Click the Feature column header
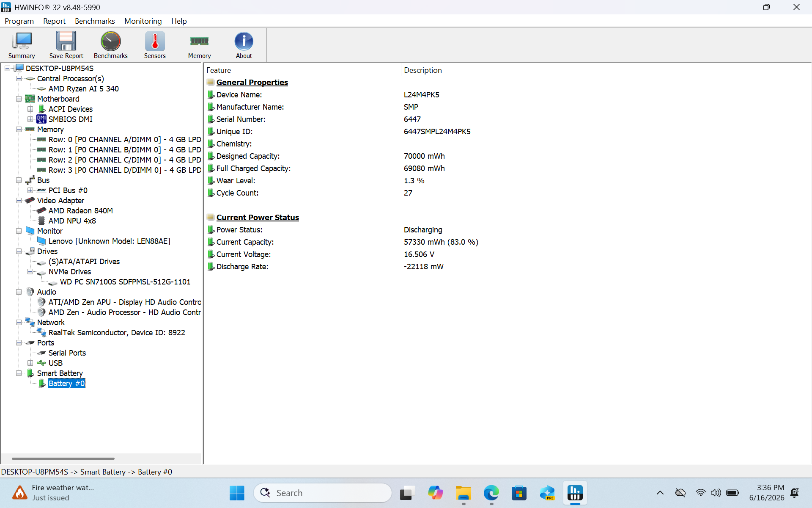812x508 pixels. click(302, 70)
